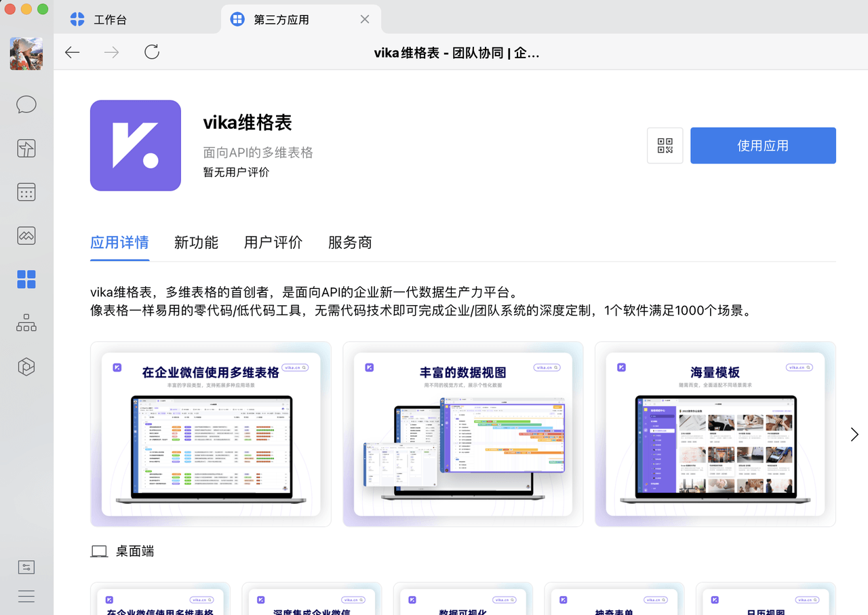868x615 pixels.
Task: Open the hexagon cube sidebar icon
Action: (26, 367)
